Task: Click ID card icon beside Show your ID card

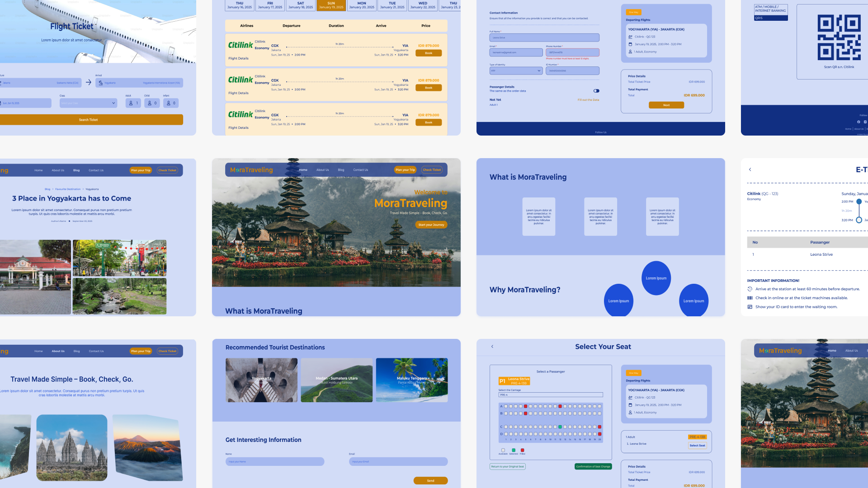Action: pos(750,307)
